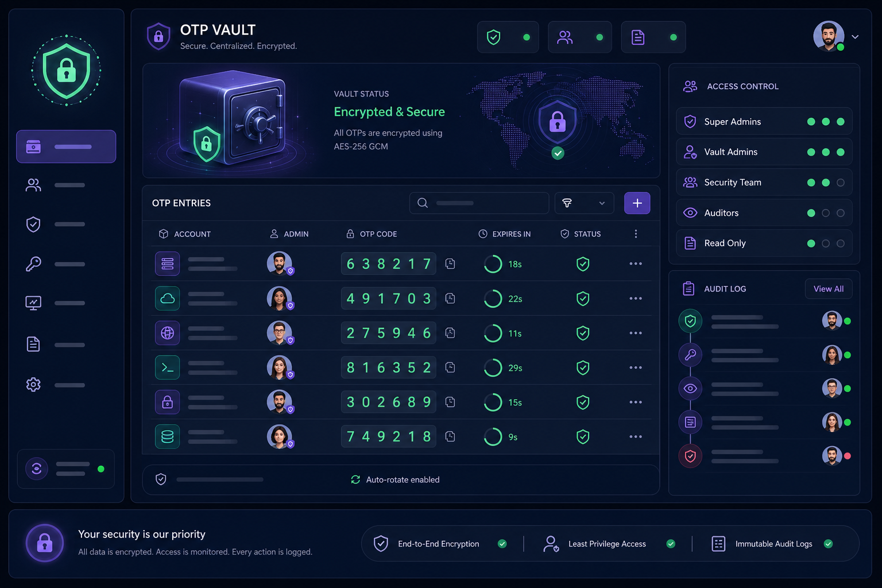The width and height of the screenshot is (882, 588).
Task: Copy OTP code 749218
Action: [x=450, y=436]
